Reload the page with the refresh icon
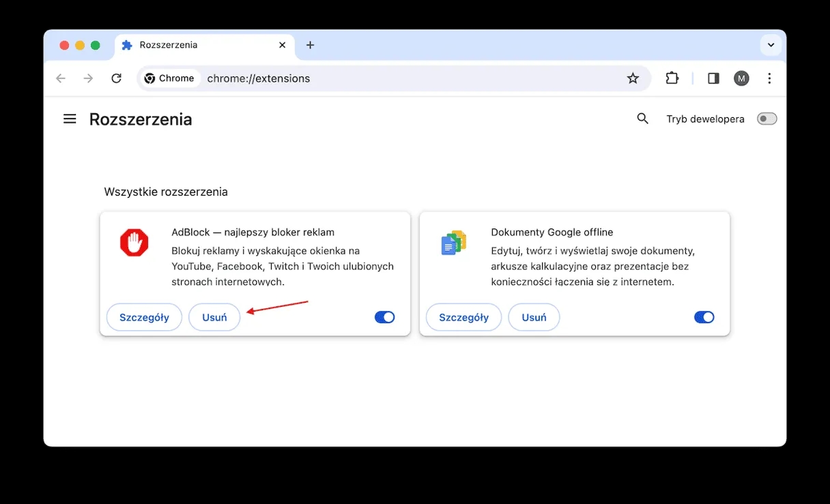The height and width of the screenshot is (504, 830). pos(116,78)
